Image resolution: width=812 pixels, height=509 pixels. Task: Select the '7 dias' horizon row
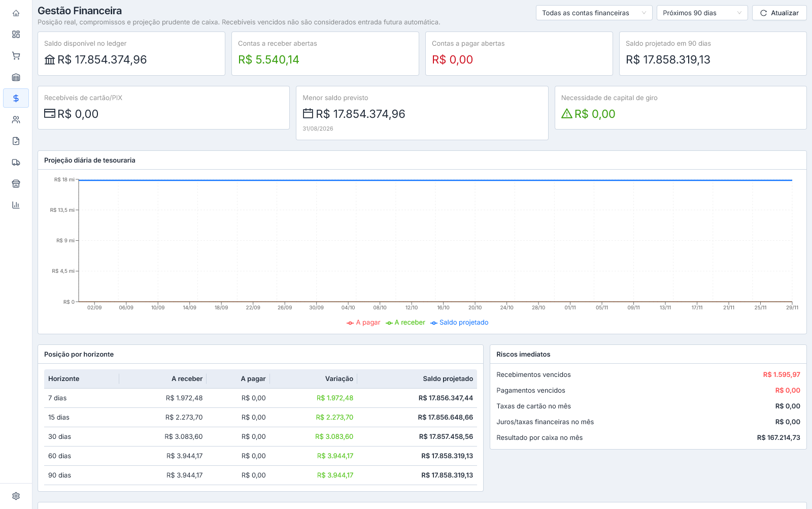[x=260, y=398]
